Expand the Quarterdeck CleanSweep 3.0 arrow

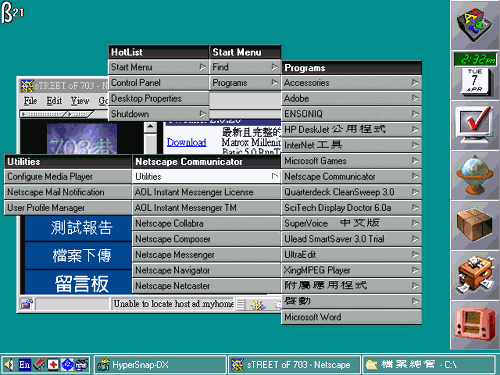(x=415, y=192)
